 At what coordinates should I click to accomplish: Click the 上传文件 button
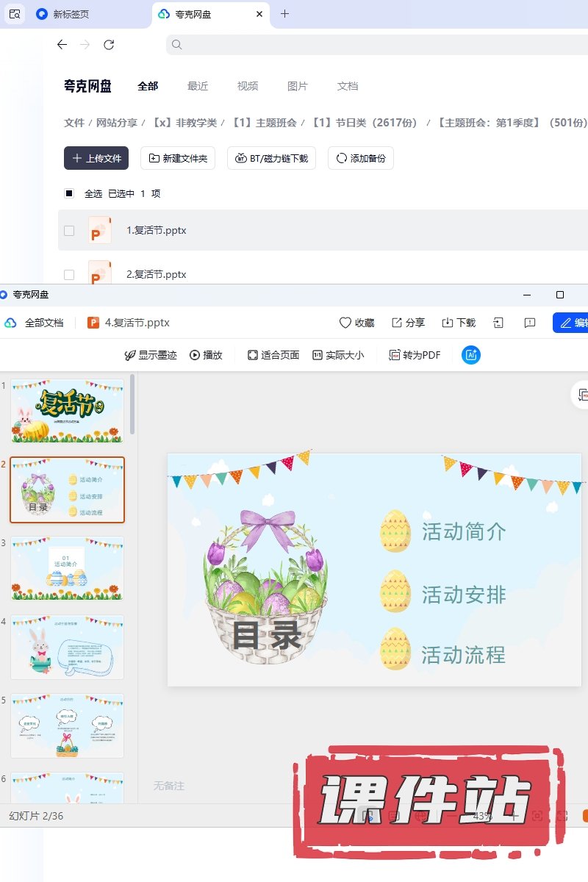tap(96, 158)
